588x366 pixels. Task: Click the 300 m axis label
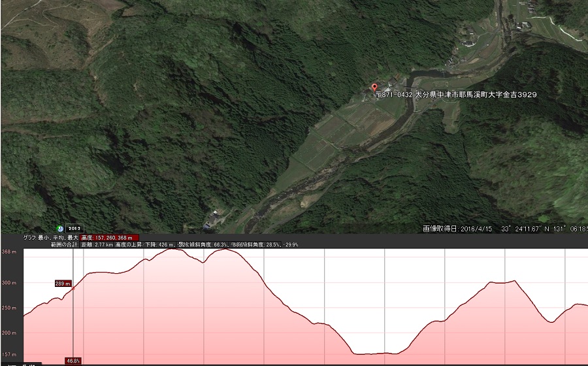tap(9, 283)
